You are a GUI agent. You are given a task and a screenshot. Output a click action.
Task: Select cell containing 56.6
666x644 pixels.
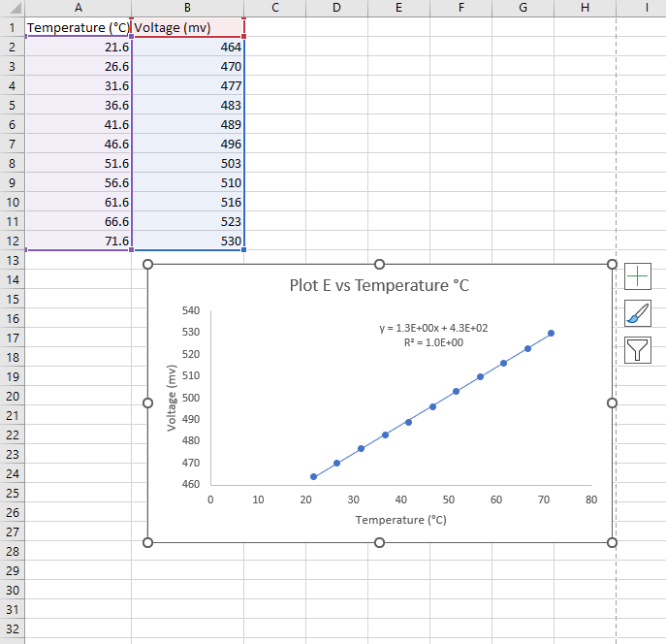click(79, 182)
